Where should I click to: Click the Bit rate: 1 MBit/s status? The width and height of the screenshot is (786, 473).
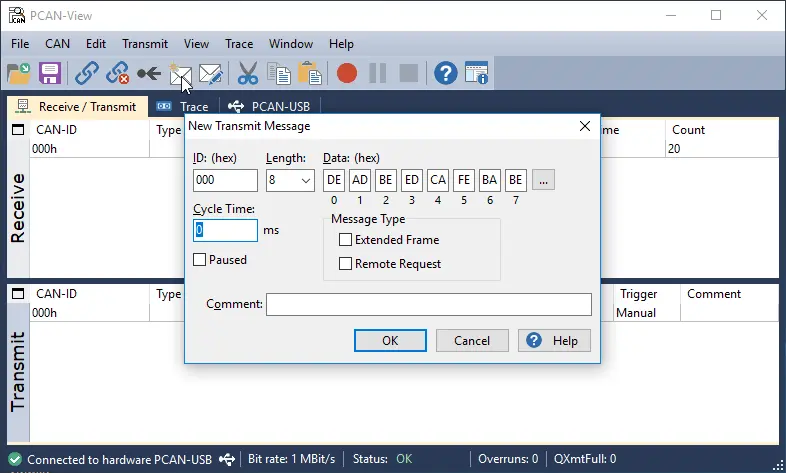pyautogui.click(x=291, y=459)
